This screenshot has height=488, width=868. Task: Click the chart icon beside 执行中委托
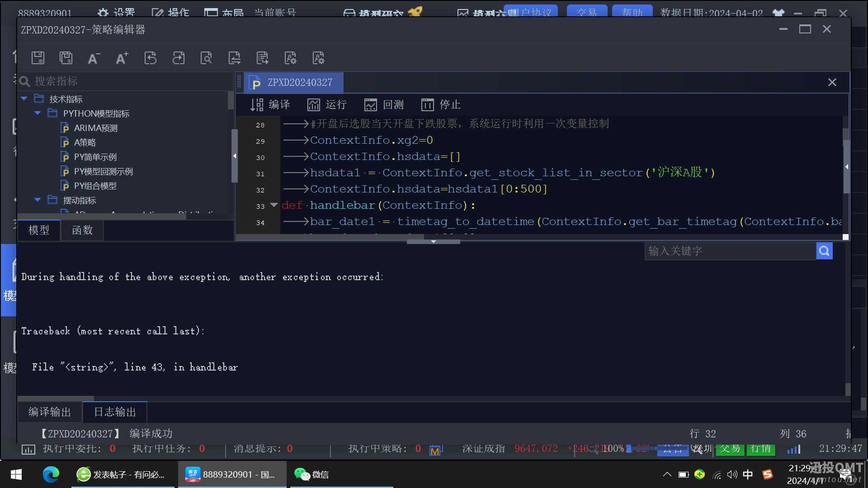point(28,449)
